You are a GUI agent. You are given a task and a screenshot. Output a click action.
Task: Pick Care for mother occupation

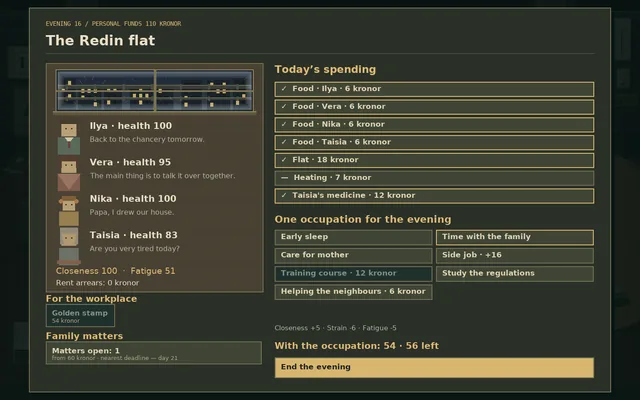pyautogui.click(x=353, y=256)
